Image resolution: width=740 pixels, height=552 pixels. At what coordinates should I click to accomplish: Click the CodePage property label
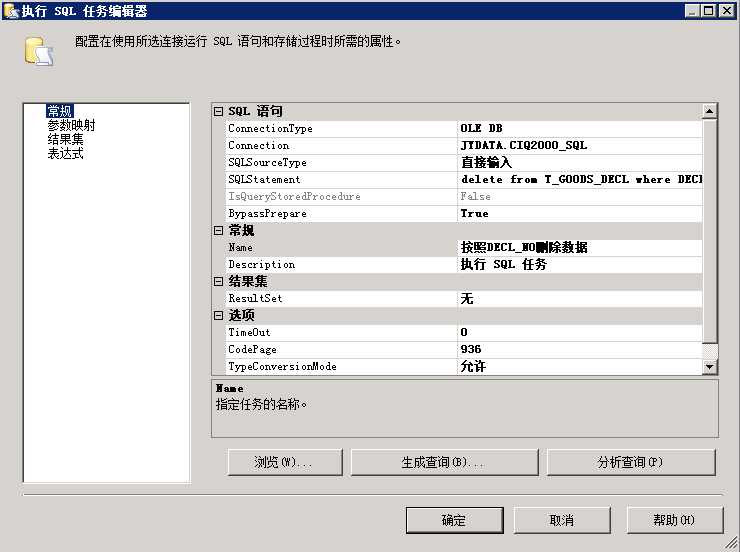[x=252, y=349]
